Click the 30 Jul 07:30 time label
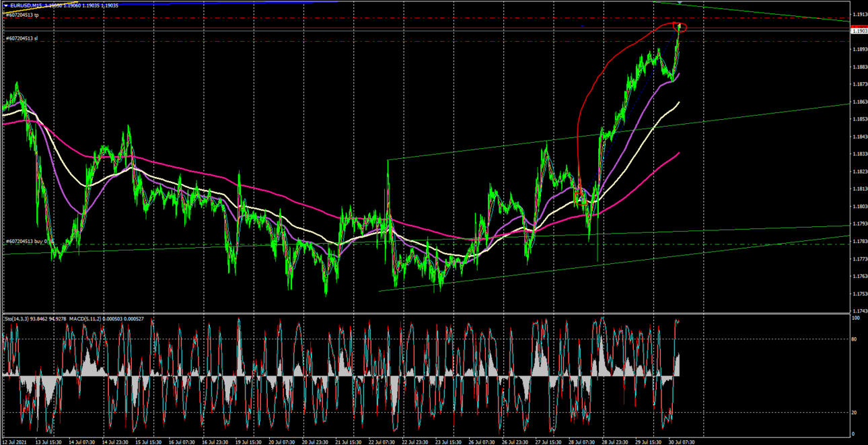Viewport: 868px width, 445px height. pyautogui.click(x=680, y=442)
